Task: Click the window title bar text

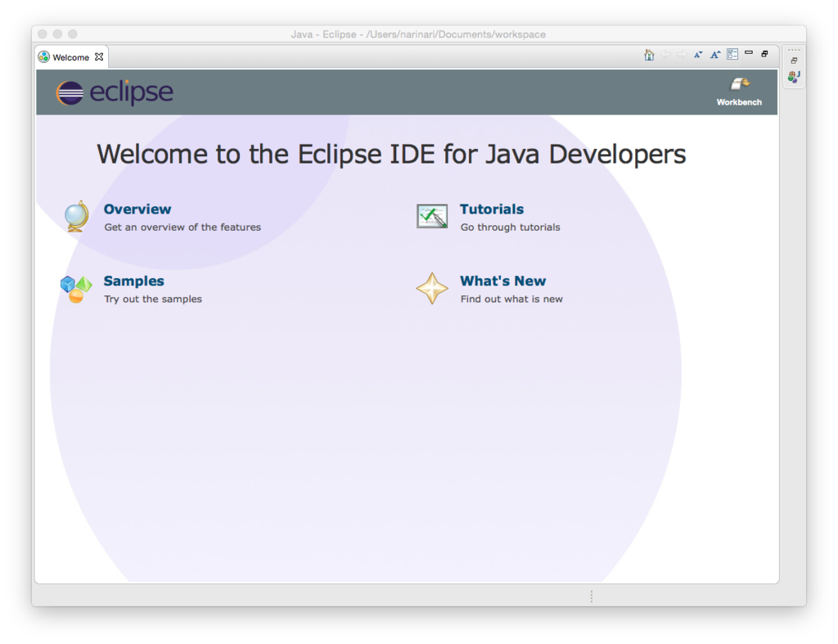Action: [418, 34]
